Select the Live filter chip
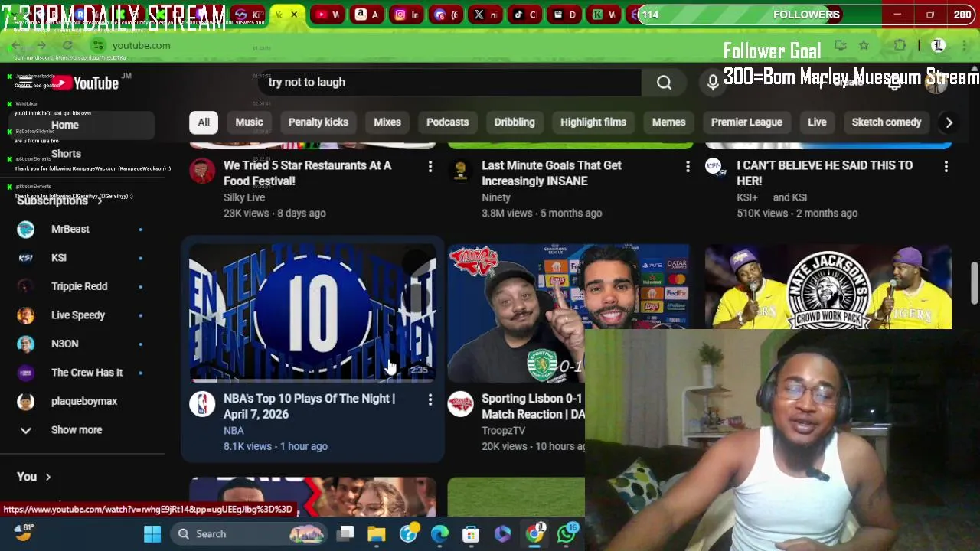The width and height of the screenshot is (980, 551). click(x=817, y=122)
